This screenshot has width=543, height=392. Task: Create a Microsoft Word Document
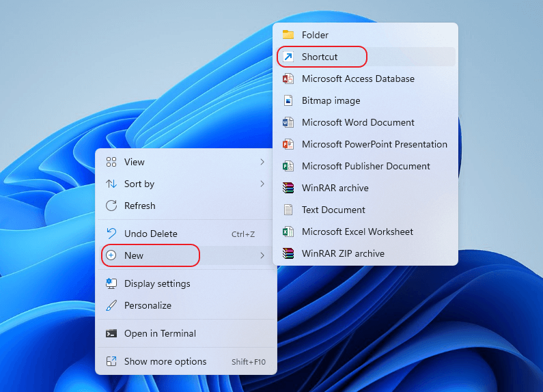pos(365,122)
